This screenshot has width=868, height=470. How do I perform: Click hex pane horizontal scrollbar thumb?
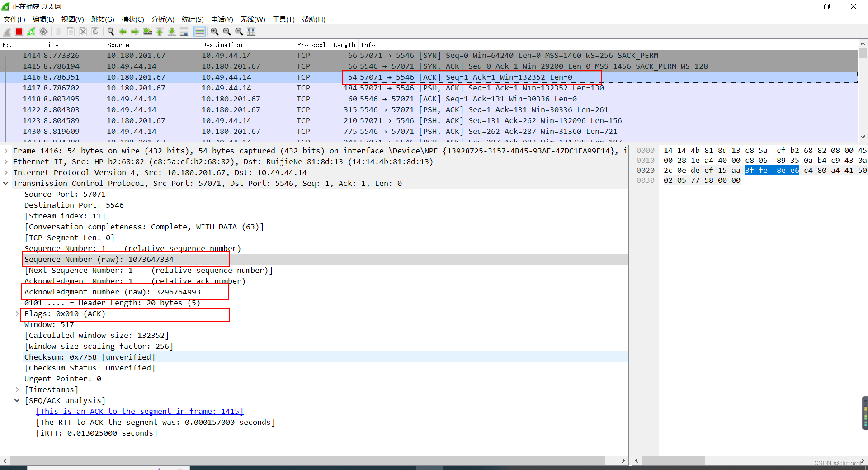point(673,461)
